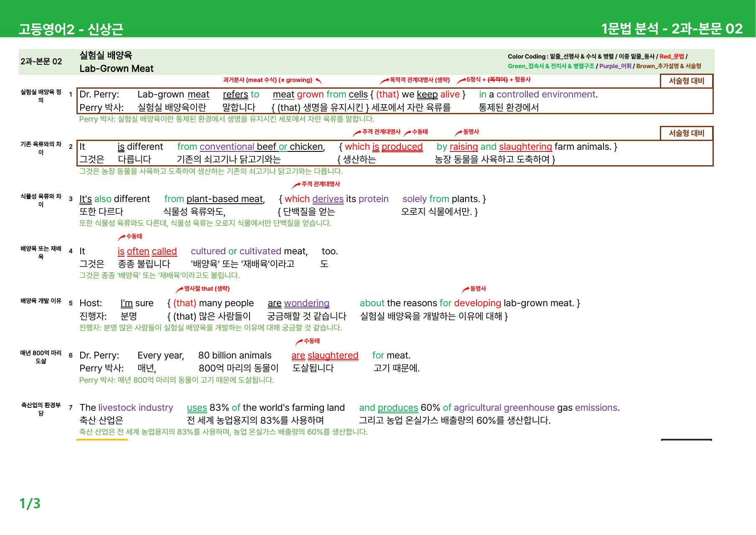Click the purple word 'derives' in sentence 3
Image resolution: width=756 pixels, height=535 pixels.
click(328, 199)
